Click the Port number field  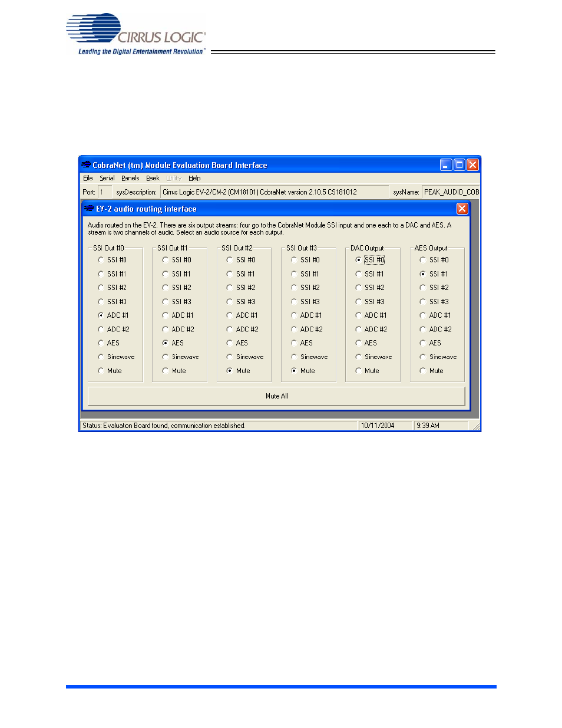105,192
